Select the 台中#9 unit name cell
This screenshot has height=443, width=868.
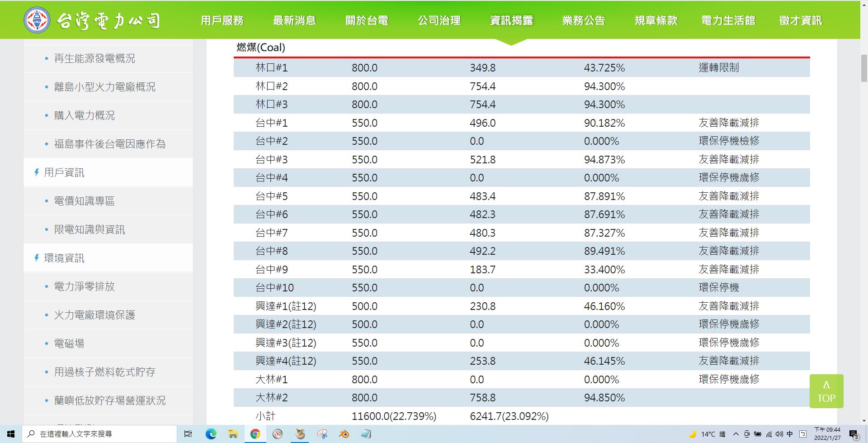271,270
